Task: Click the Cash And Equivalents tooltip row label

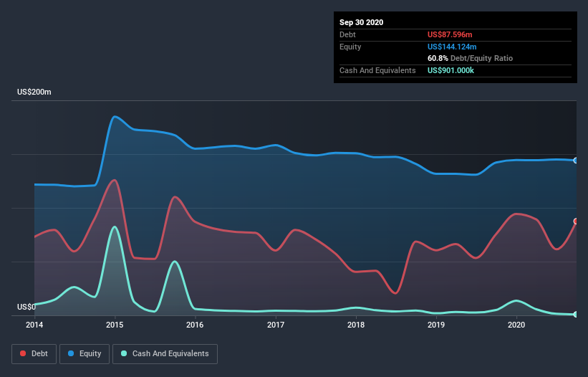Action: (x=377, y=70)
